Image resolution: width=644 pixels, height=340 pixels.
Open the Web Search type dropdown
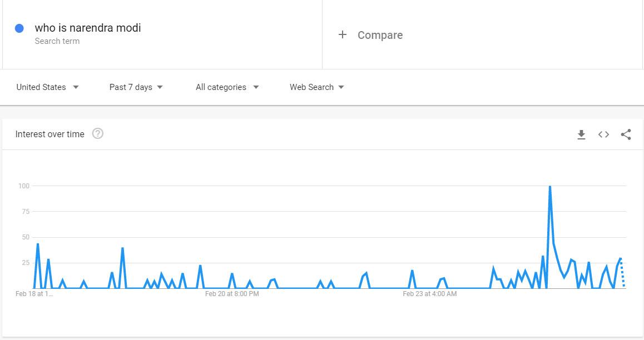click(316, 87)
